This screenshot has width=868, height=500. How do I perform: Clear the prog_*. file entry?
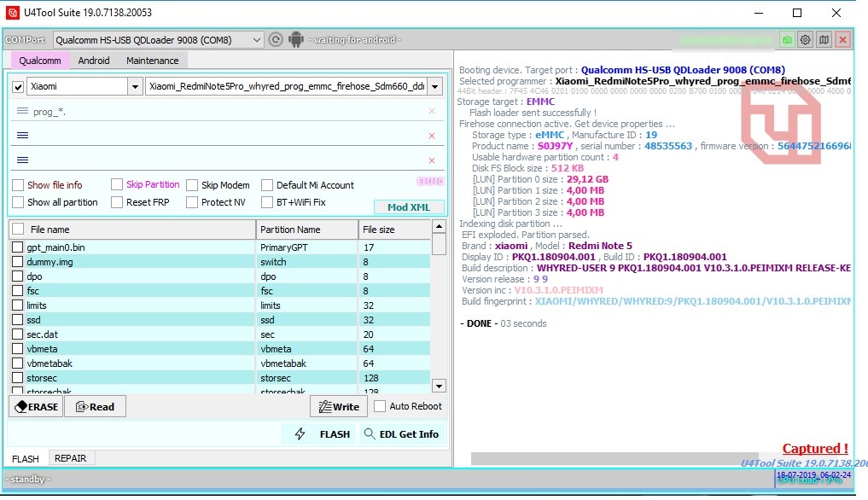(432, 111)
